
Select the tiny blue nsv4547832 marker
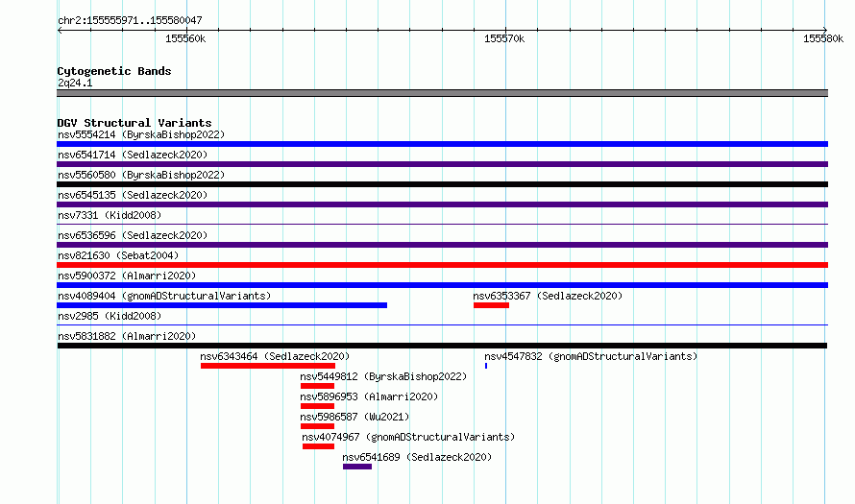pyautogui.click(x=486, y=366)
